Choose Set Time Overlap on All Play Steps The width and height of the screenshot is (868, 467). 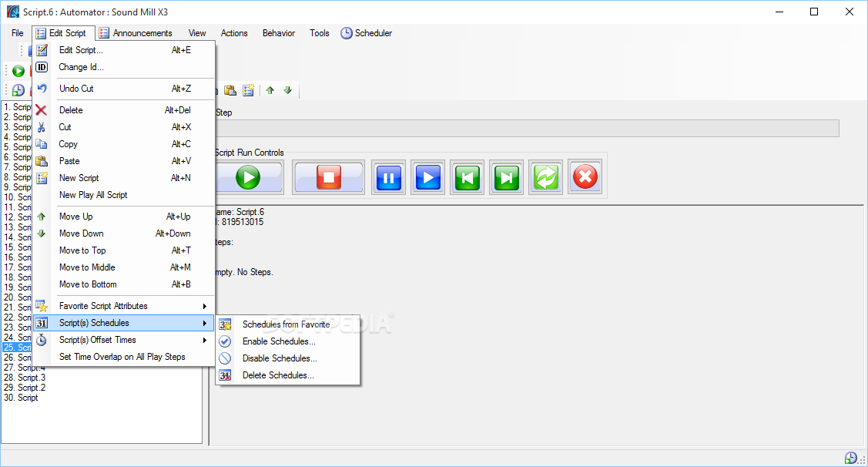(x=124, y=357)
